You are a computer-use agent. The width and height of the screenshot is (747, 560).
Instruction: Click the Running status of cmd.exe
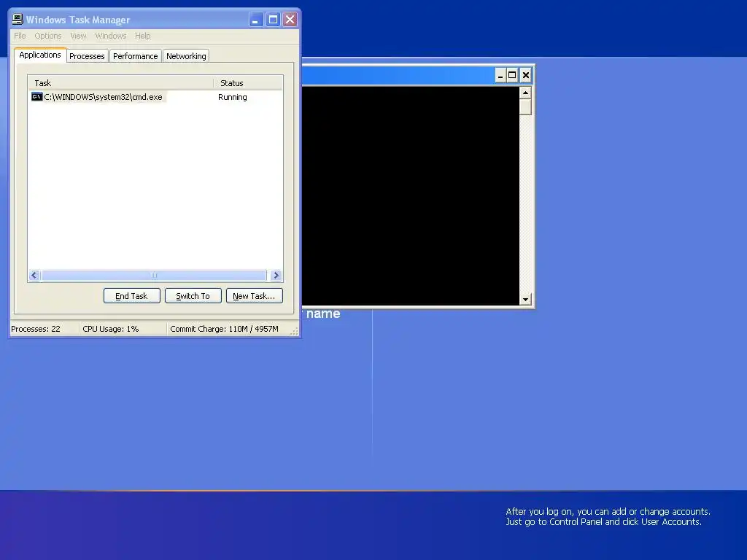click(233, 97)
